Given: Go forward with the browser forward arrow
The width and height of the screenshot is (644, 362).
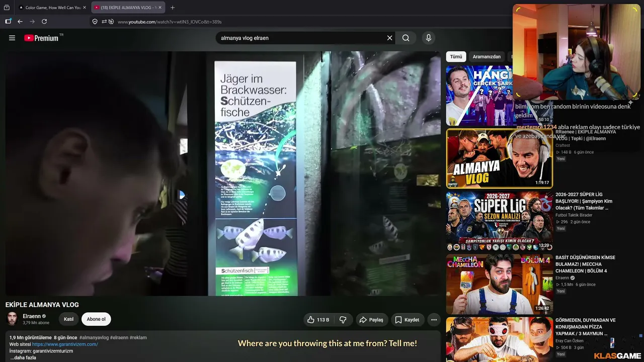Looking at the screenshot, I should 32,22.
